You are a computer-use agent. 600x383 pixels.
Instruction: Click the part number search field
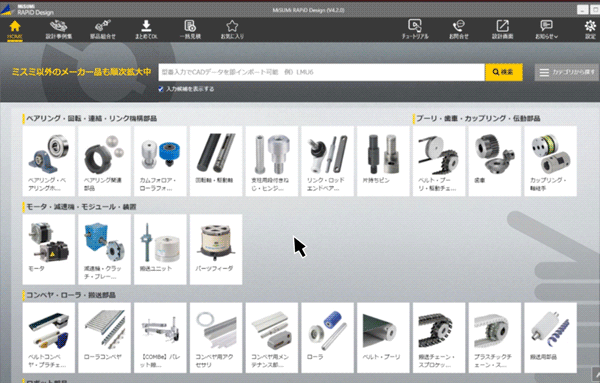[x=321, y=72]
